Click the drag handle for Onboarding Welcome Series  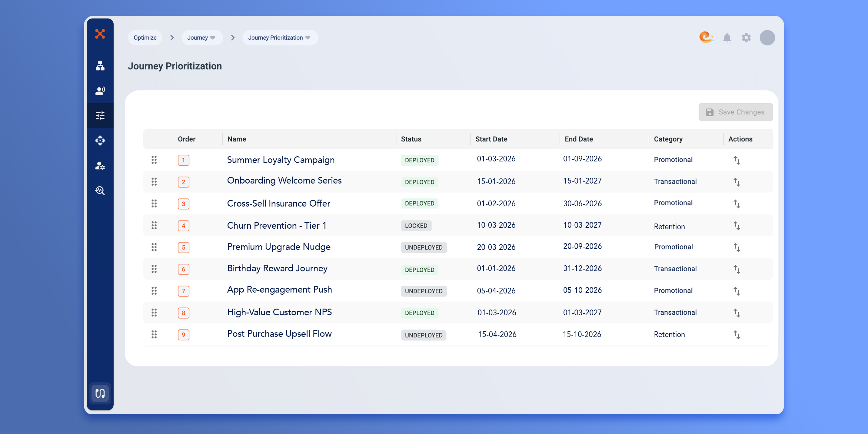coord(154,182)
